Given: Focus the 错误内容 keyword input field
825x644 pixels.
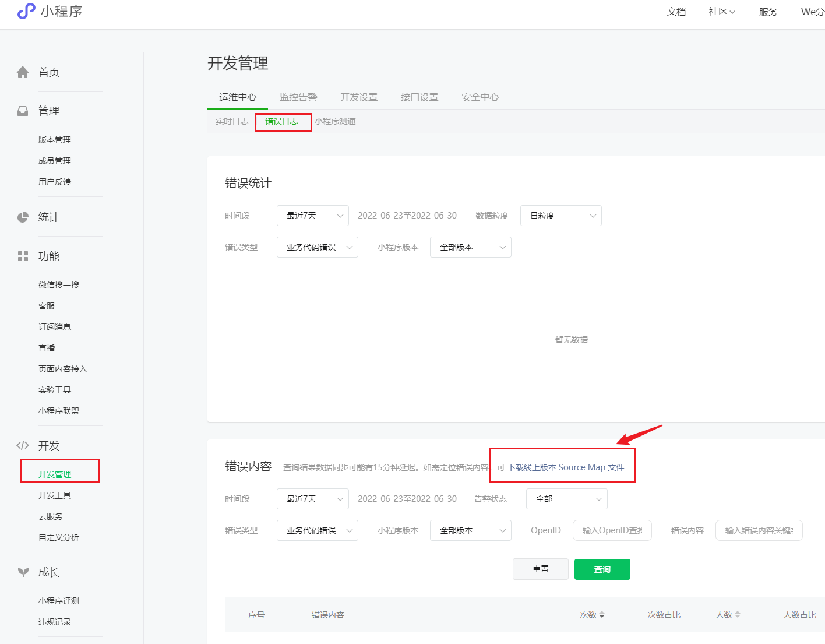Looking at the screenshot, I should point(759,530).
